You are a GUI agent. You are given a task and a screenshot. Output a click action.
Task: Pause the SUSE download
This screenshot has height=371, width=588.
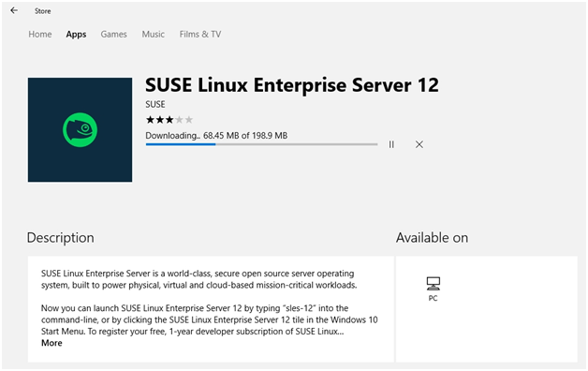(x=391, y=144)
